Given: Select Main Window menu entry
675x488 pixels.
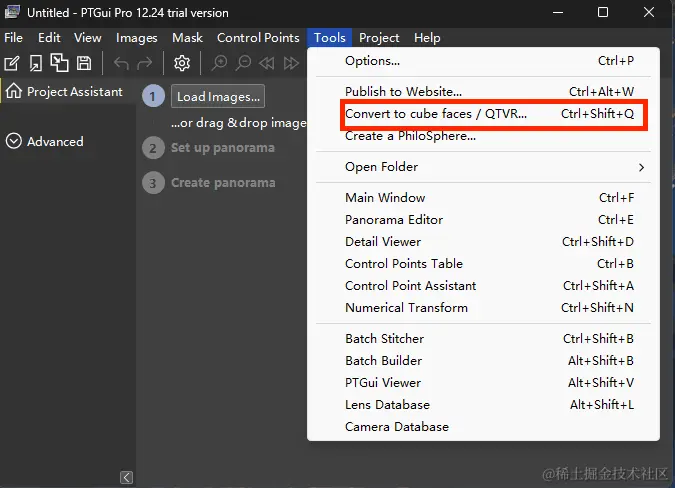Looking at the screenshot, I should point(483,198).
